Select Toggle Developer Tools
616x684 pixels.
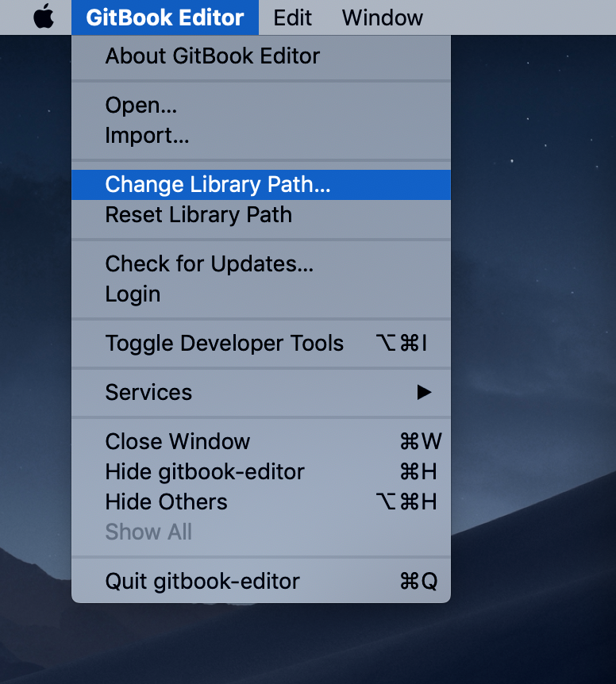pyautogui.click(x=225, y=344)
